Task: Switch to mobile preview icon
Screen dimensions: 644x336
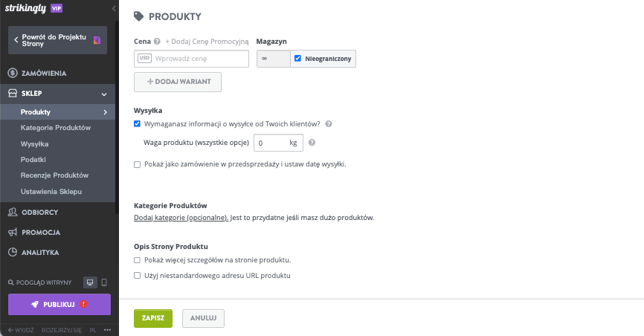Action: 104,282
